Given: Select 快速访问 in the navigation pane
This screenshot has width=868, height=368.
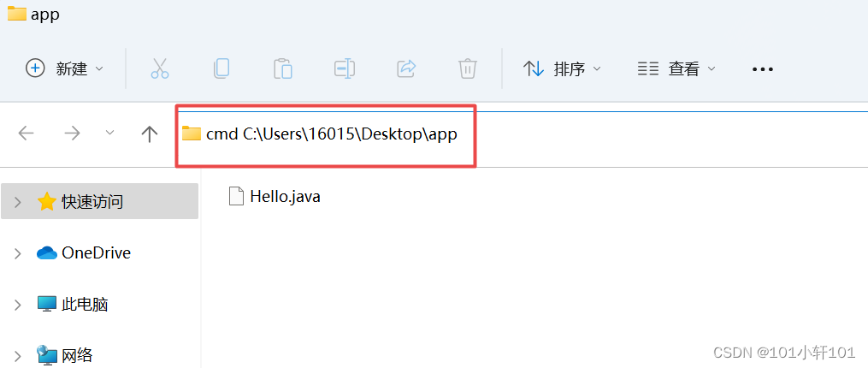Looking at the screenshot, I should click(x=100, y=201).
